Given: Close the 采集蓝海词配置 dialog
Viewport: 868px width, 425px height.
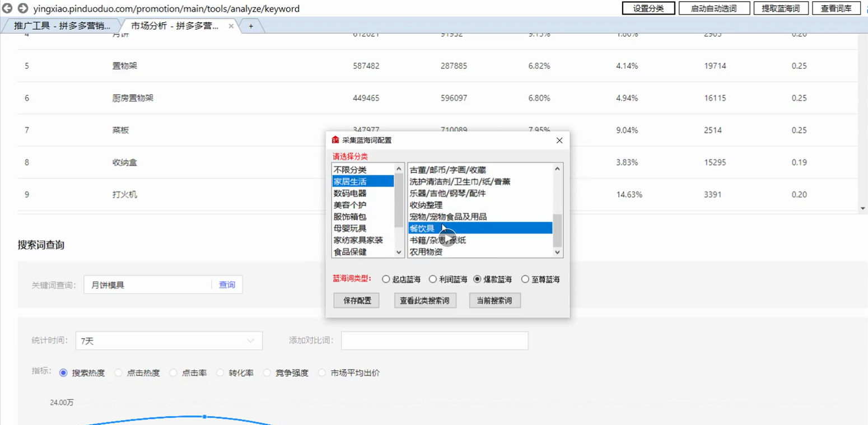Looking at the screenshot, I should (x=559, y=141).
